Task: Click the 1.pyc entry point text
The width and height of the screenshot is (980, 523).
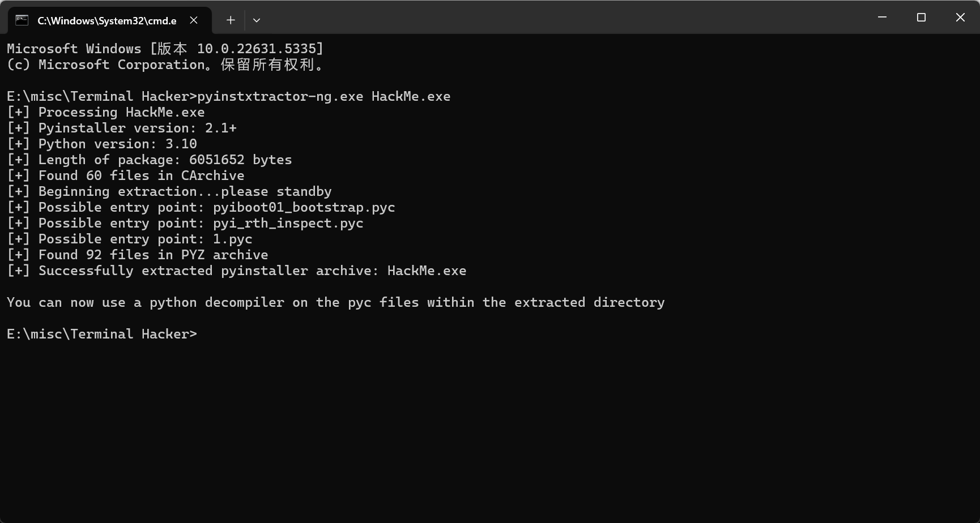Action: coord(232,239)
